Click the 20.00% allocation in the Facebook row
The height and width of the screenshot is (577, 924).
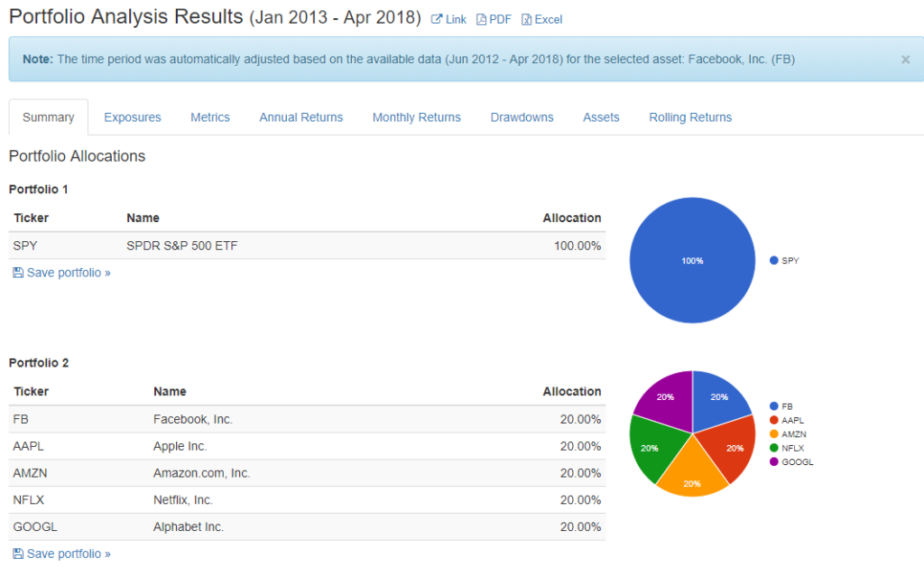(580, 419)
